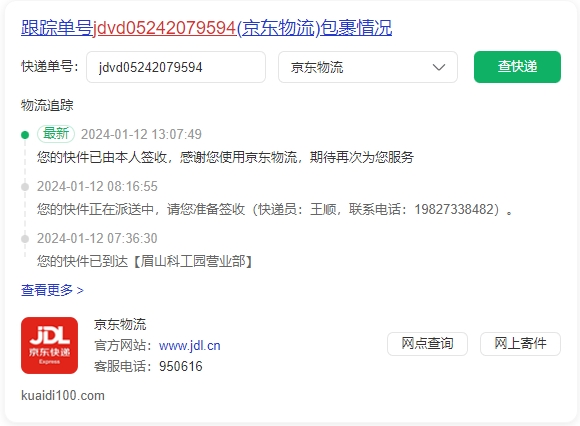Click courier phone number 19827338482

point(454,209)
